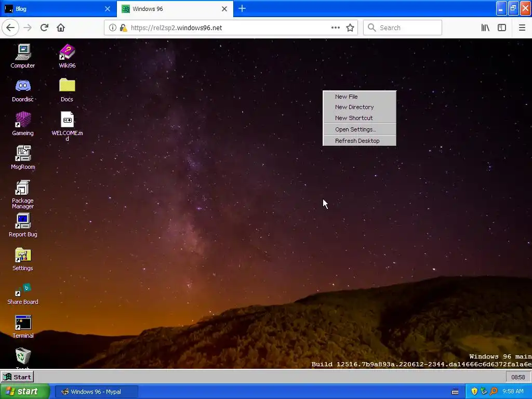Open the Wiki96 book icon
Image resolution: width=532 pixels, height=399 pixels.
(x=67, y=56)
